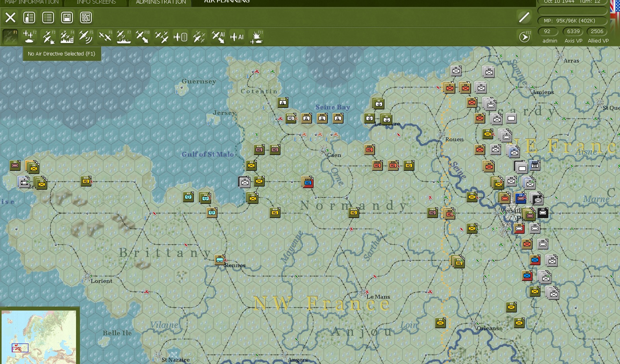Choose the Ground Support directive F2 icon
The height and width of the screenshot is (364, 620).
click(29, 37)
